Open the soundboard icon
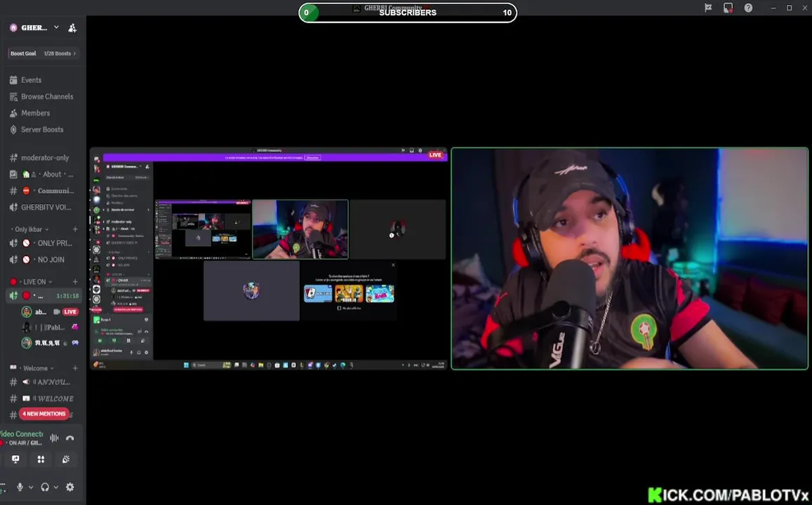812x505 pixels. click(66, 459)
